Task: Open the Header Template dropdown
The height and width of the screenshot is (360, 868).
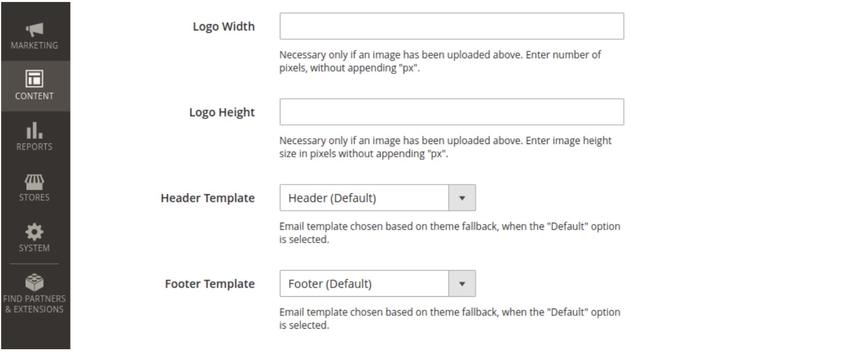Action: coord(378,197)
